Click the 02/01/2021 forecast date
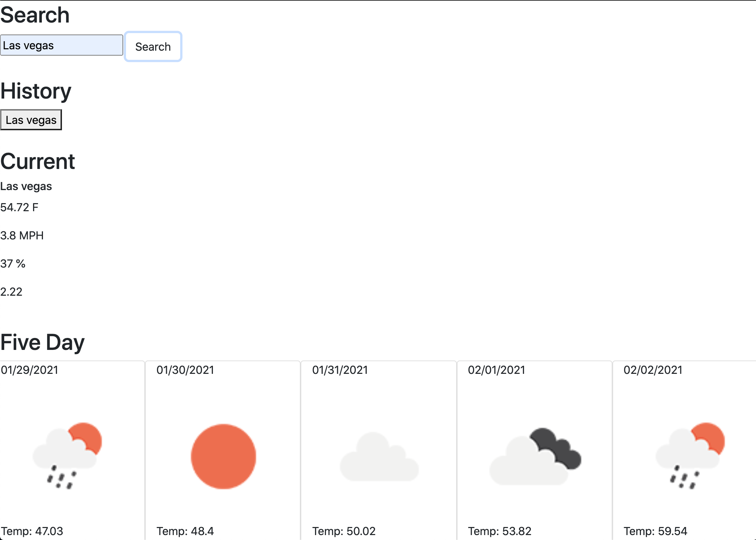The width and height of the screenshot is (756, 540). point(496,370)
